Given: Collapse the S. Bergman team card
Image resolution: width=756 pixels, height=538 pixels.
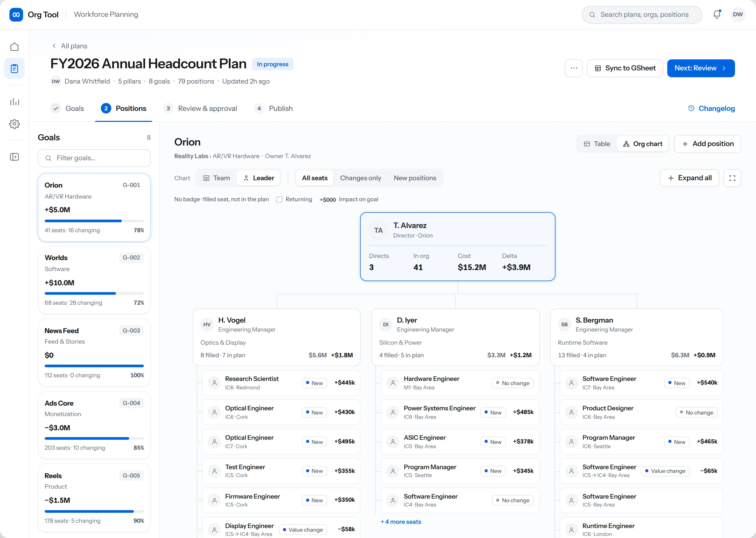Looking at the screenshot, I should click(637, 337).
